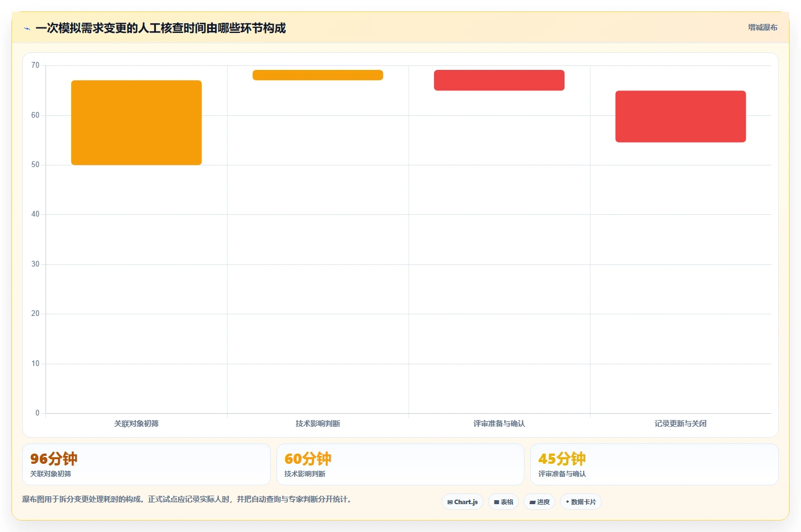The width and height of the screenshot is (801, 532).
Task: Select the 96分钟 data card
Action: [x=146, y=464]
